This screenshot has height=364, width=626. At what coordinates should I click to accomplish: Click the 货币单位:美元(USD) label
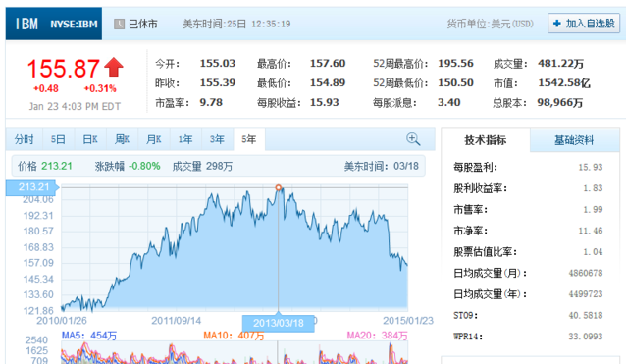pyautogui.click(x=491, y=24)
